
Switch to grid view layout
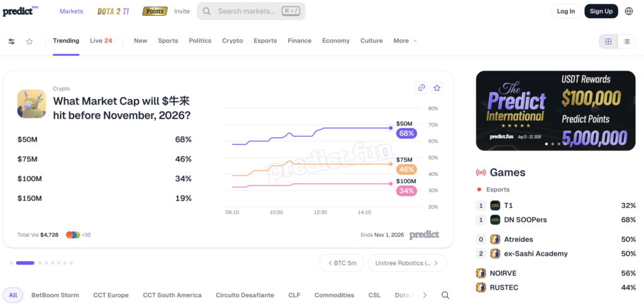tap(608, 41)
